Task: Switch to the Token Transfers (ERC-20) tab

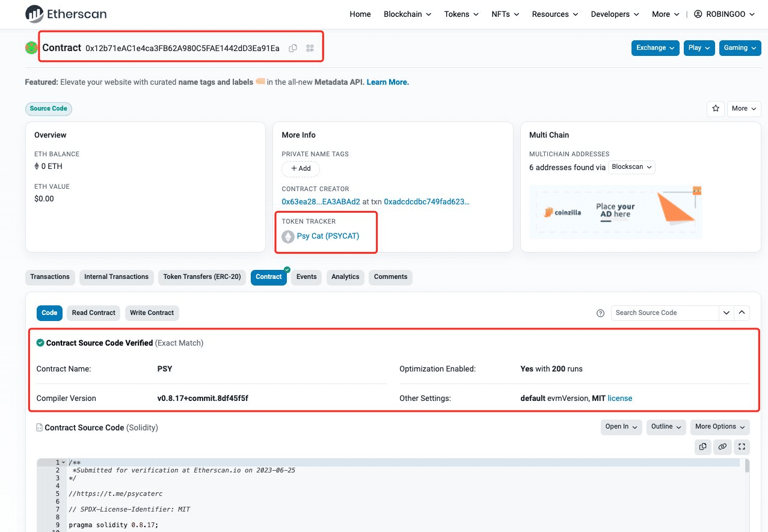Action: point(202,277)
